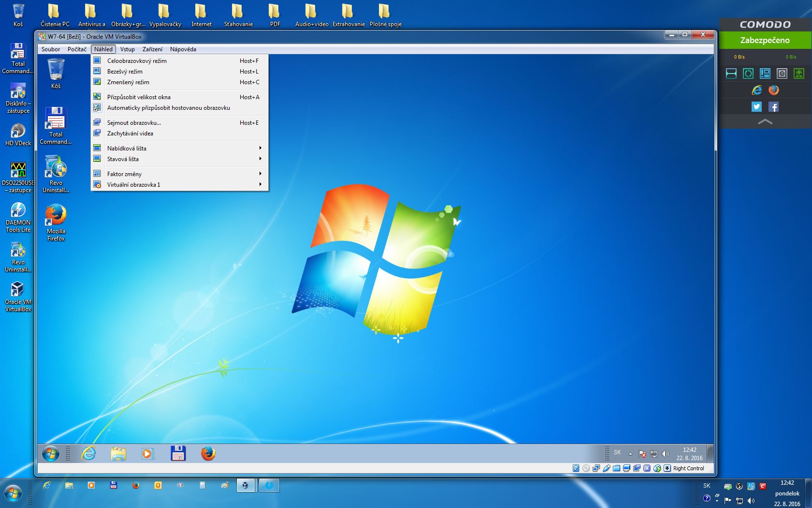
Task: Expand the Faktor změny submenu
Action: [x=179, y=174]
